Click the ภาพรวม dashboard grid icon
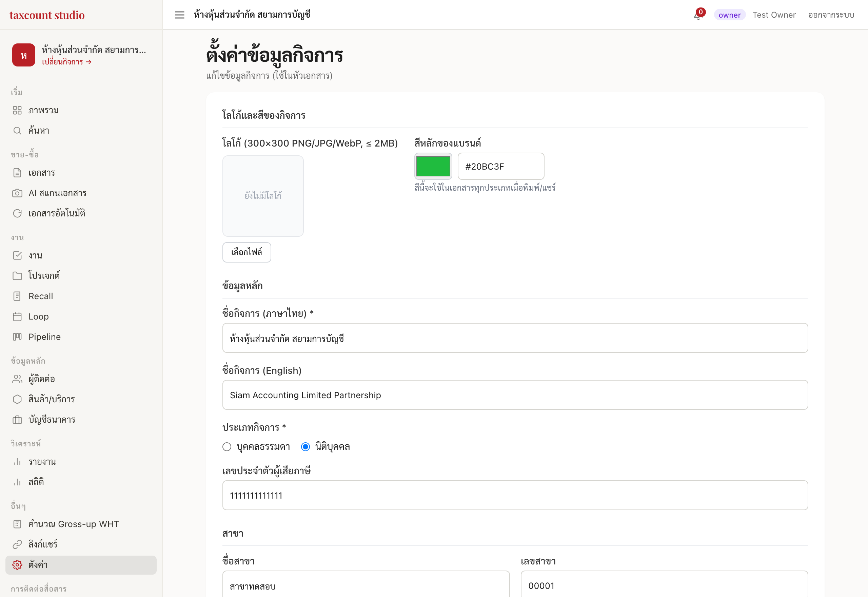 point(17,110)
